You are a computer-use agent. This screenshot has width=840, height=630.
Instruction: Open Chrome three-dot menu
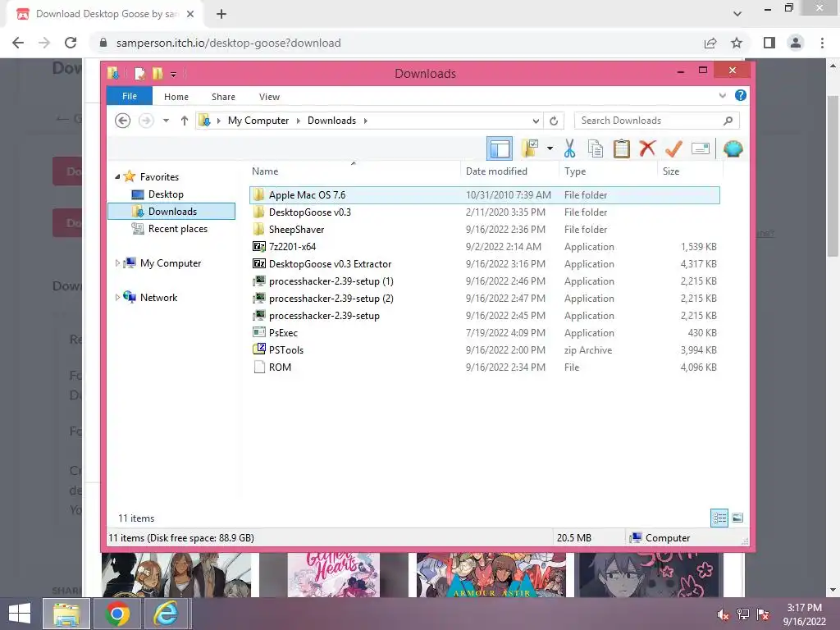tap(822, 43)
